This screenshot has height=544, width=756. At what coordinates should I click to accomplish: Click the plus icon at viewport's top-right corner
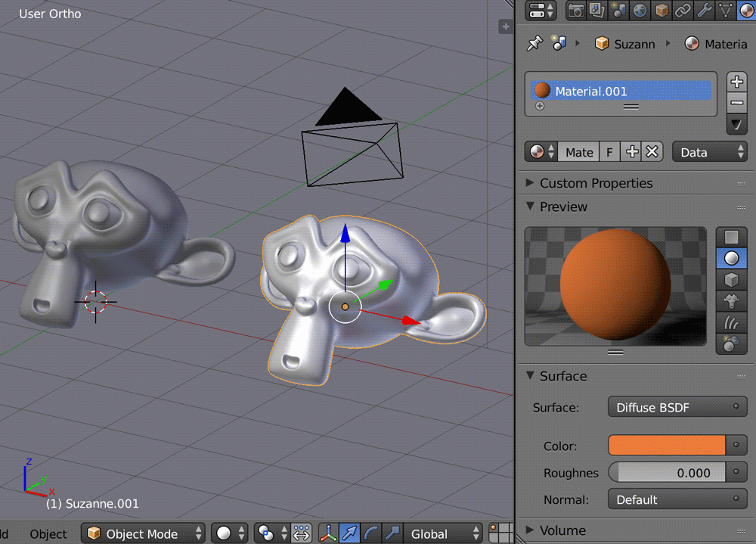pos(505,26)
